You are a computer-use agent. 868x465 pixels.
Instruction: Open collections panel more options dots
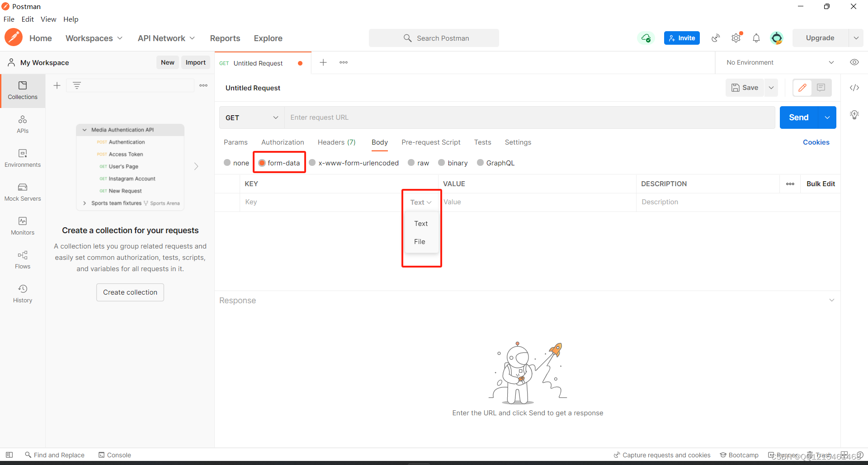click(x=203, y=85)
